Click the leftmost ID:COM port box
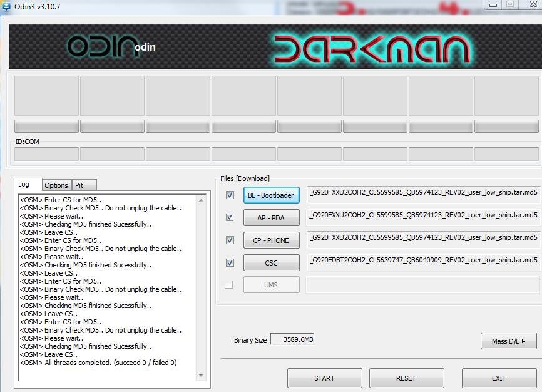 pyautogui.click(x=47, y=154)
